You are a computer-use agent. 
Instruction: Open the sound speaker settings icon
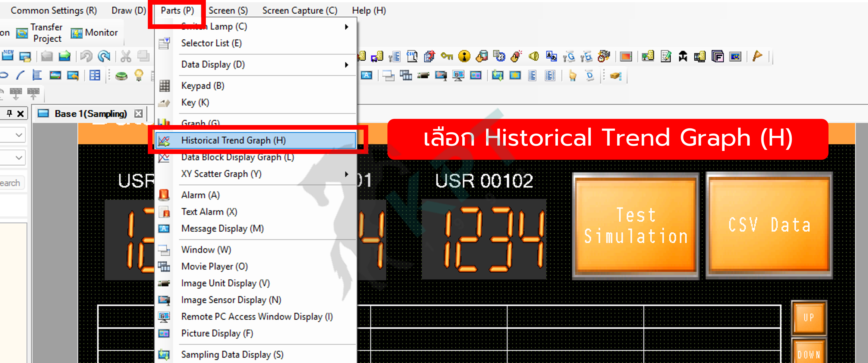[534, 56]
